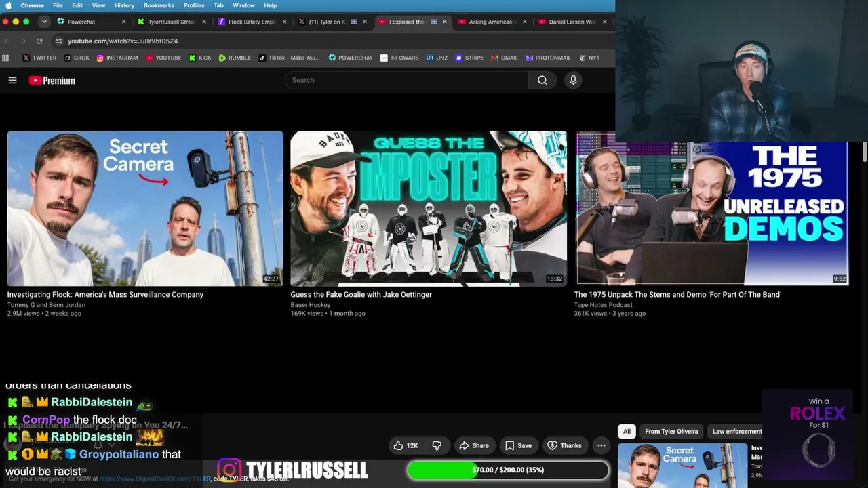868x488 pixels.
Task: Open the Chrome apps grid shortcut
Action: (x=6, y=58)
